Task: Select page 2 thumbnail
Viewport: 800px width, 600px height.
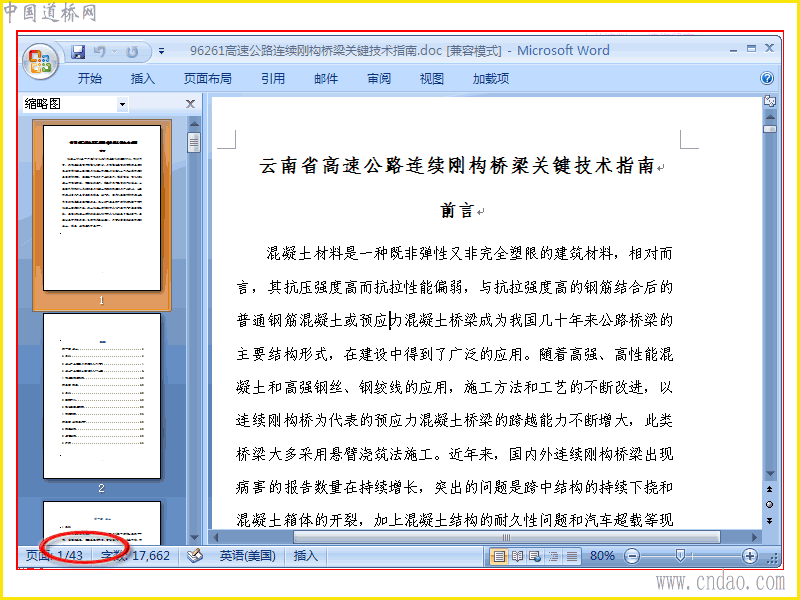Action: click(102, 396)
